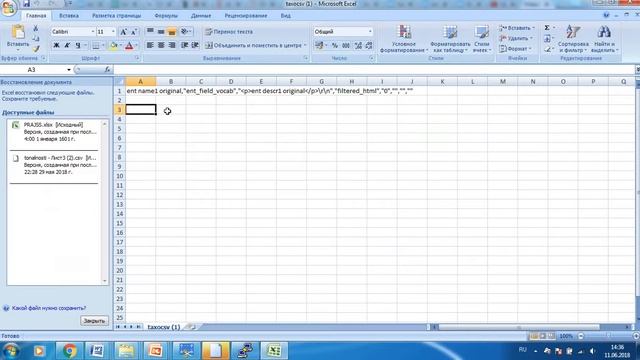Decrease font size with small A icon
This screenshot has width=640, height=360.
coord(134,32)
